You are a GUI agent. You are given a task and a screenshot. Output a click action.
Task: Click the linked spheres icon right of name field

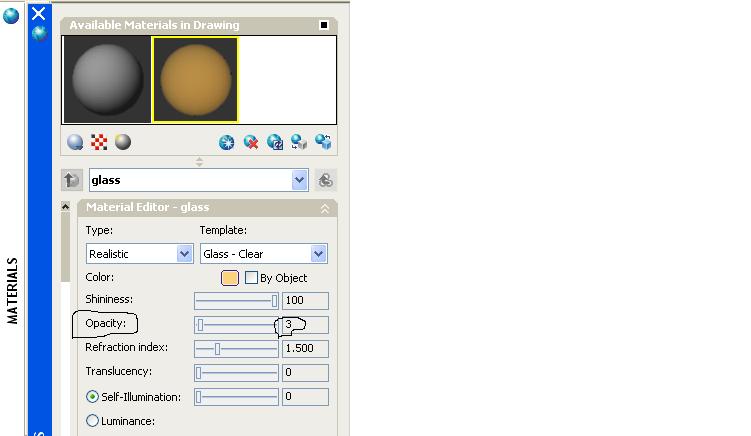pyautogui.click(x=326, y=180)
